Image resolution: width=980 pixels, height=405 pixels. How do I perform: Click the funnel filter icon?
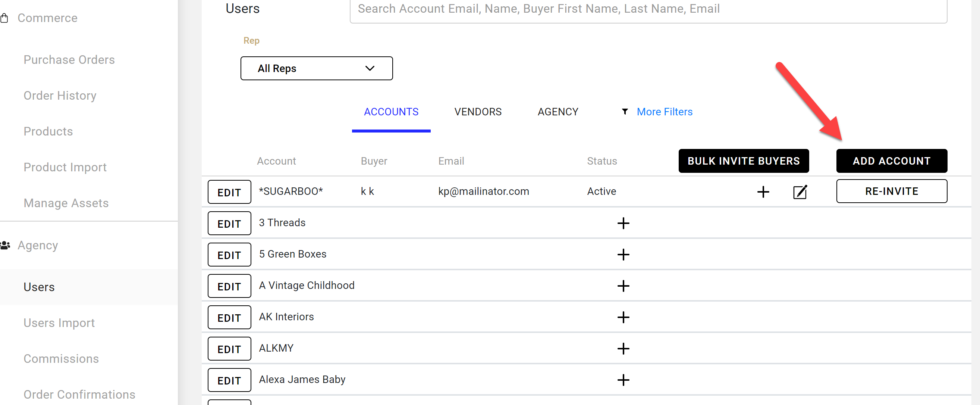625,112
